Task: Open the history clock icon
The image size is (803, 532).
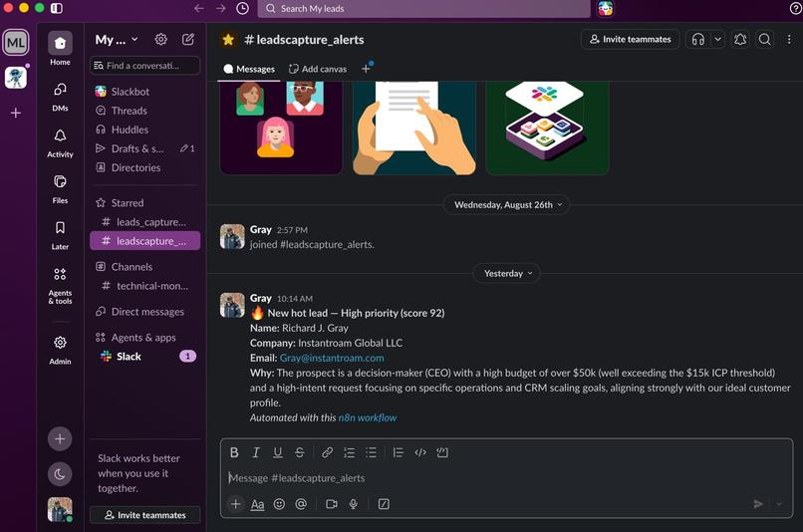Action: pyautogui.click(x=243, y=9)
